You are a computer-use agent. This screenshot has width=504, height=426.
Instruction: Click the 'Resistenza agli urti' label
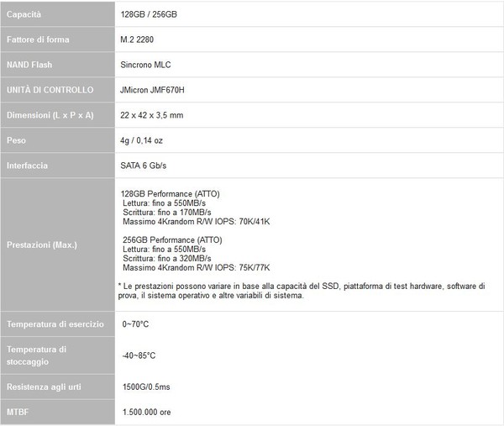[44, 387]
